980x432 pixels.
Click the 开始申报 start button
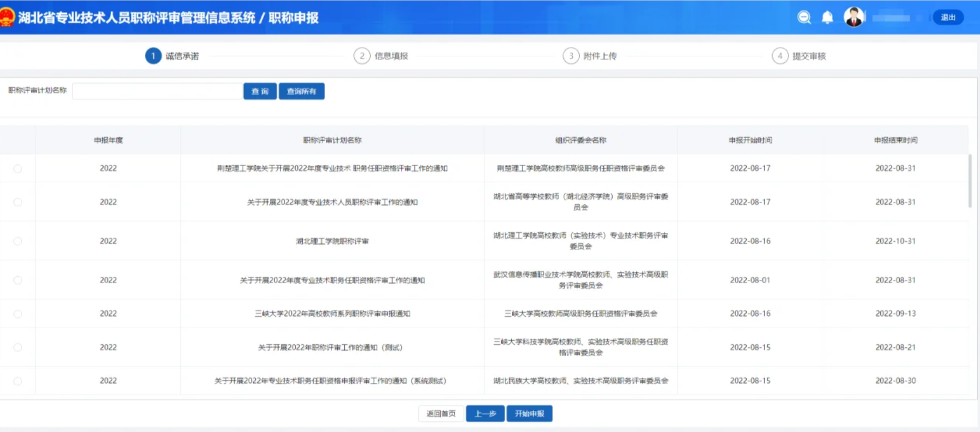click(529, 414)
